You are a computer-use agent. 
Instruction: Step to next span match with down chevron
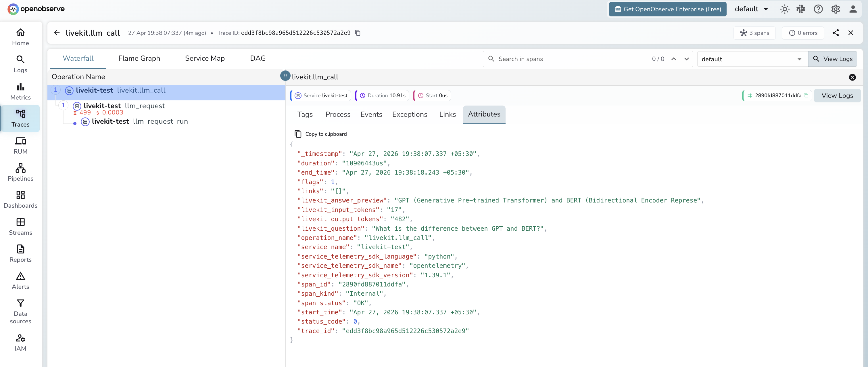(687, 59)
